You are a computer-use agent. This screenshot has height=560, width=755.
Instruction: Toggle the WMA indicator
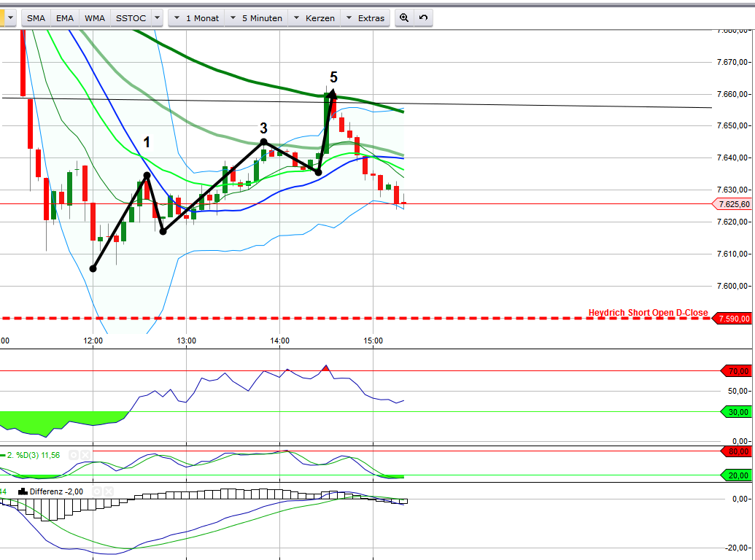pos(94,17)
